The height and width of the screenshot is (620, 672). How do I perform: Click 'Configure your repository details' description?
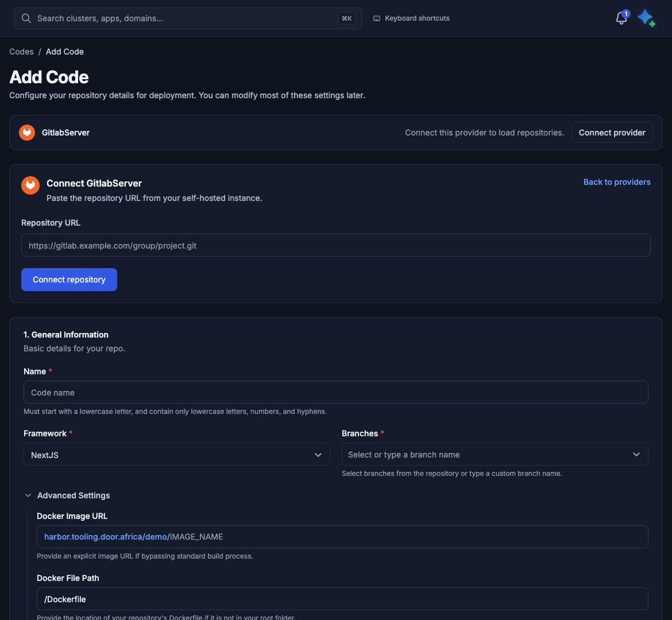tap(187, 95)
